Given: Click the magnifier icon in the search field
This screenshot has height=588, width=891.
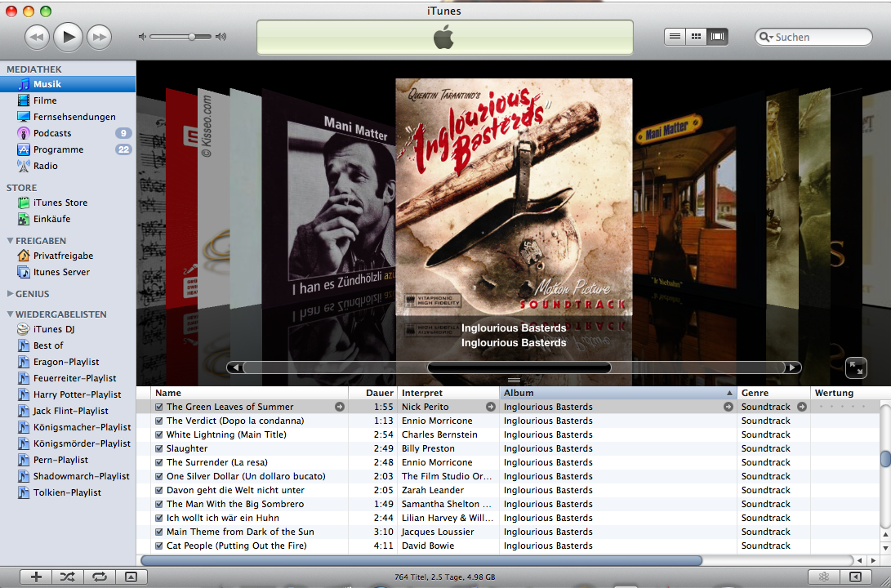Looking at the screenshot, I should [x=765, y=37].
